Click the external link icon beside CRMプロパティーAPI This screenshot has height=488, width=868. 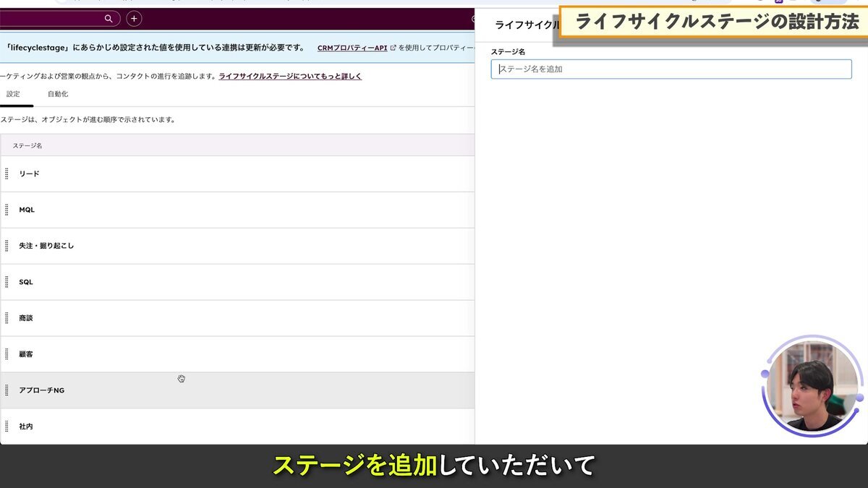[393, 48]
